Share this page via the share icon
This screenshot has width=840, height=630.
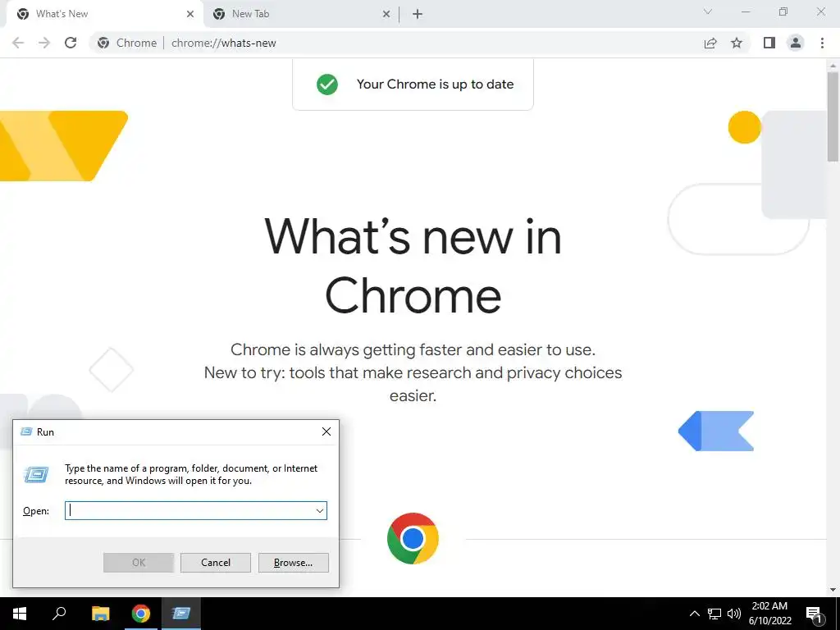[x=710, y=43]
